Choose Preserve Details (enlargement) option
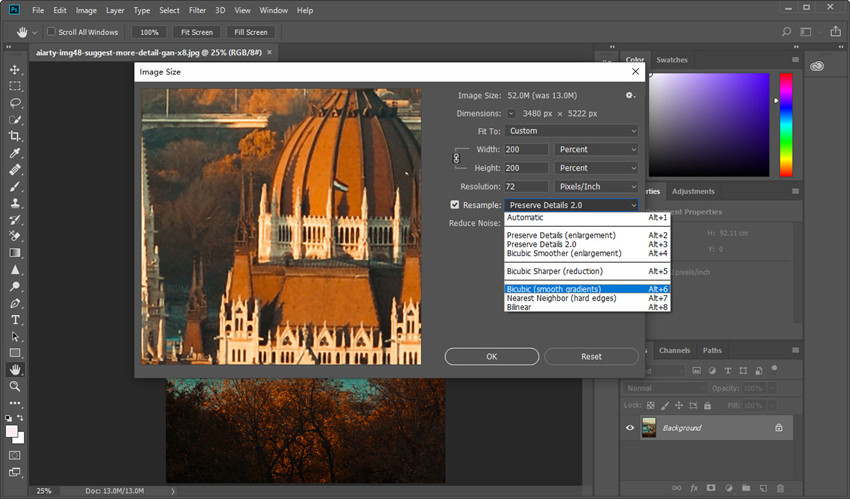850x499 pixels. [x=587, y=235]
